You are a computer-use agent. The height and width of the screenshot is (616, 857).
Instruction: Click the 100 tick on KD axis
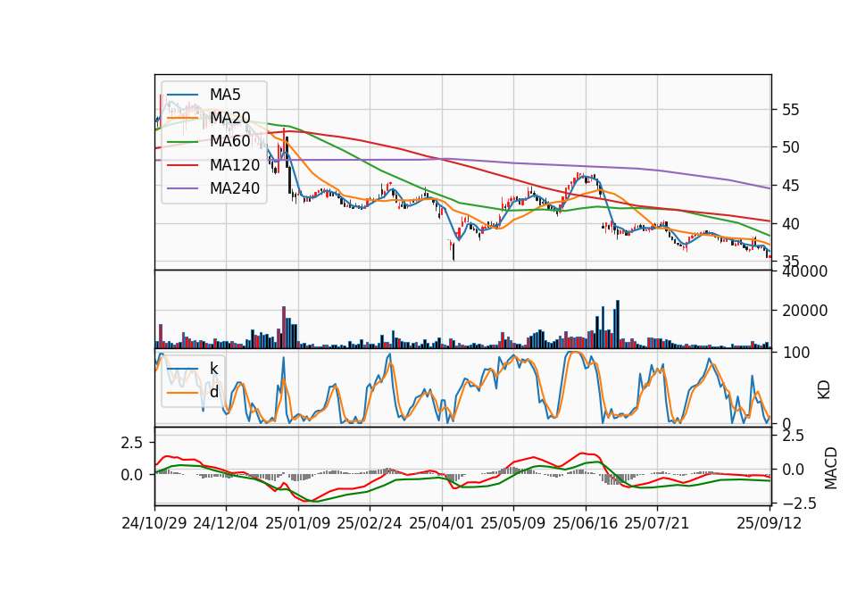tap(795, 353)
